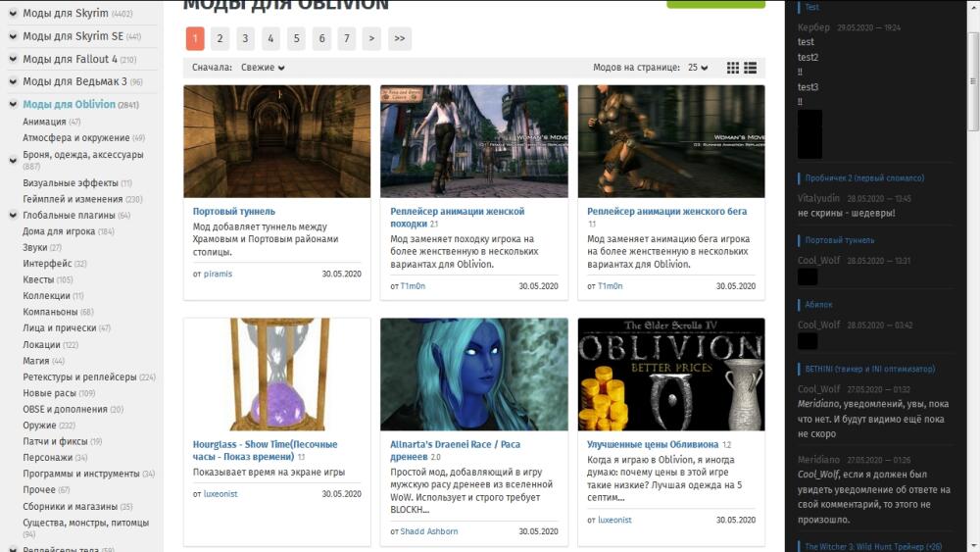Go to page 6
The height and width of the screenshot is (552, 980).
[321, 38]
